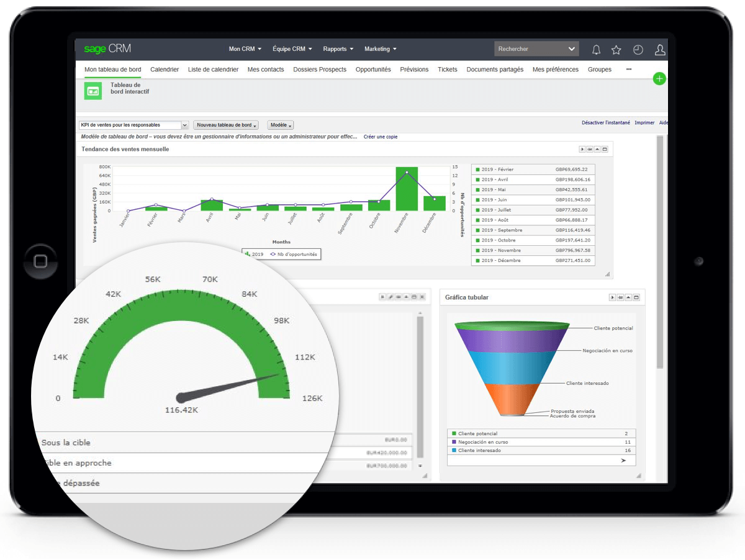The image size is (745, 560).
Task: Open the notifications bell
Action: 596,50
